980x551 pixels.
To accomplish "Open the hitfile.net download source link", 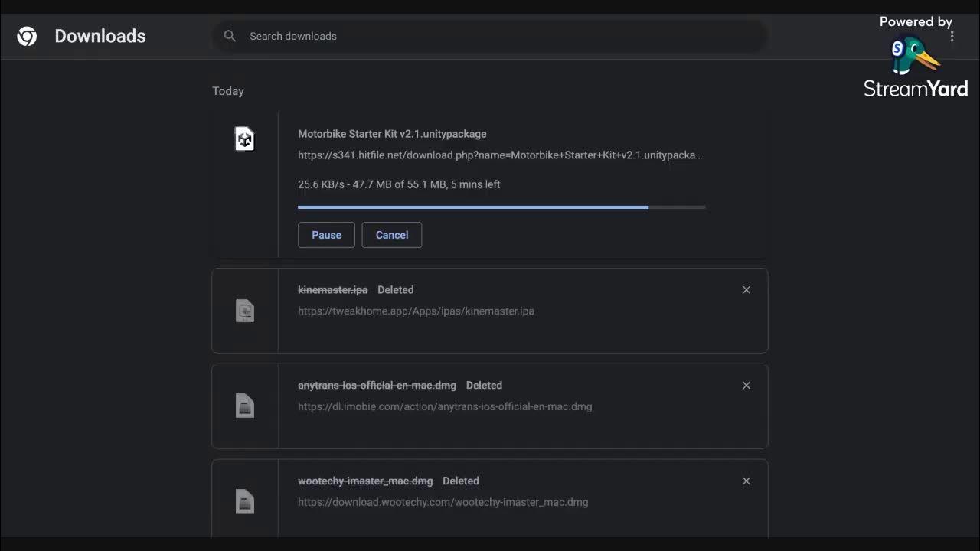I will click(500, 155).
